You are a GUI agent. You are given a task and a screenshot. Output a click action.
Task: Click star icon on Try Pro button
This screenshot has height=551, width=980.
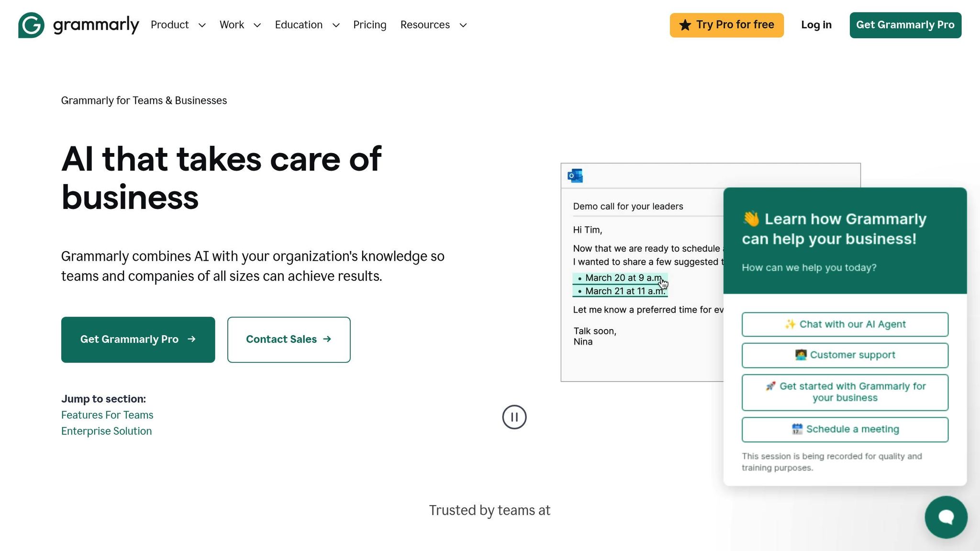[x=685, y=25]
